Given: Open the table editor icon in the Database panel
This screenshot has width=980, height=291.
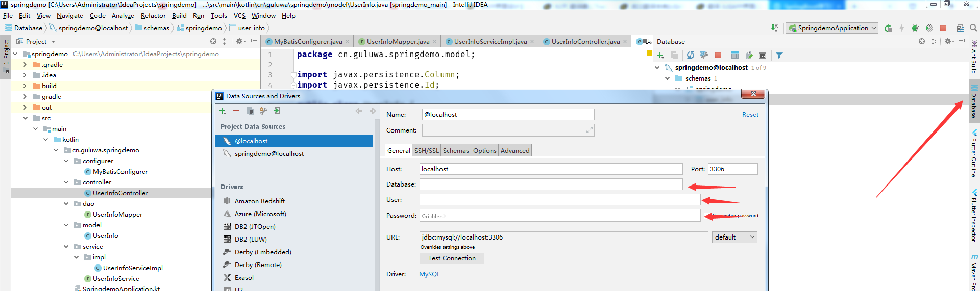Looking at the screenshot, I should [x=735, y=55].
